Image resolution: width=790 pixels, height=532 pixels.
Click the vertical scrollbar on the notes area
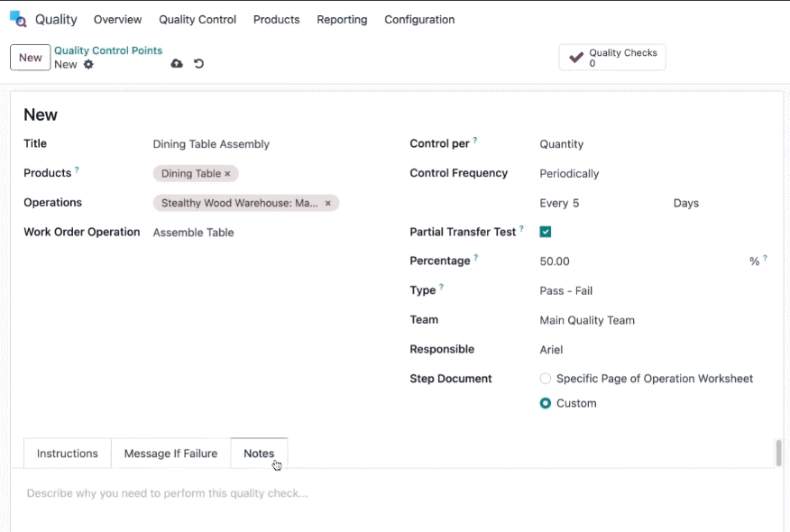pyautogui.click(x=778, y=453)
